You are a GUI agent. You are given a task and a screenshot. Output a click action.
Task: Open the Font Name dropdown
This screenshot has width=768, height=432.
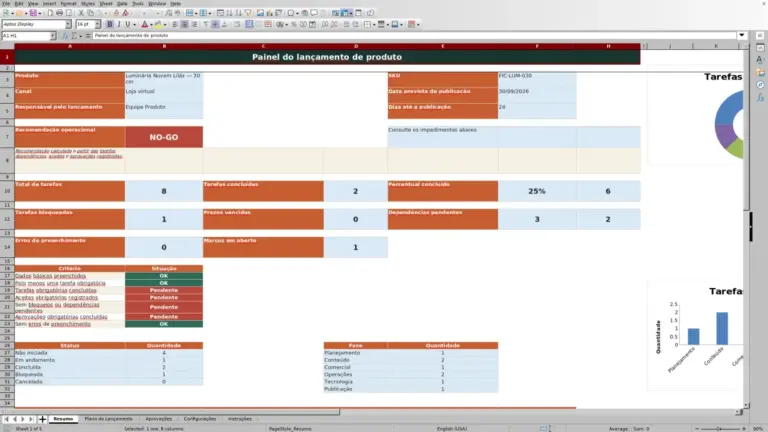coord(68,24)
